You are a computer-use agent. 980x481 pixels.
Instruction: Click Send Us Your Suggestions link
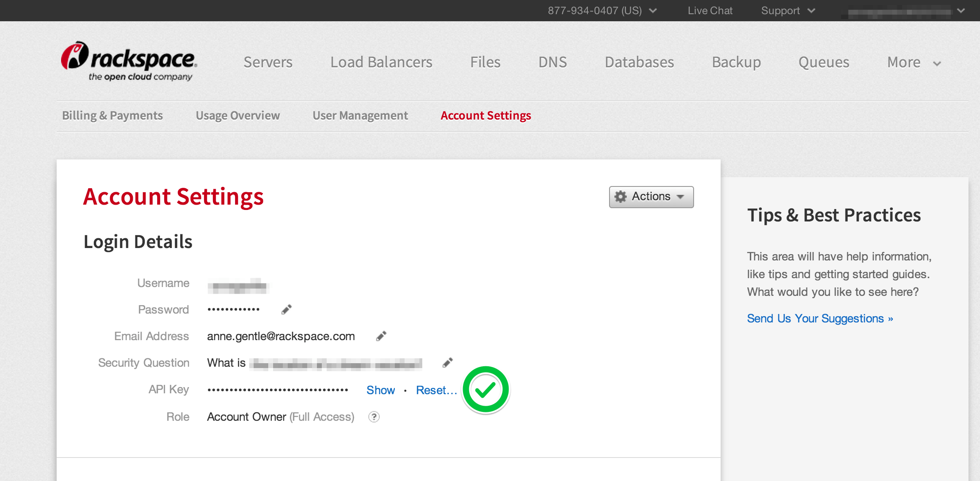[820, 318]
